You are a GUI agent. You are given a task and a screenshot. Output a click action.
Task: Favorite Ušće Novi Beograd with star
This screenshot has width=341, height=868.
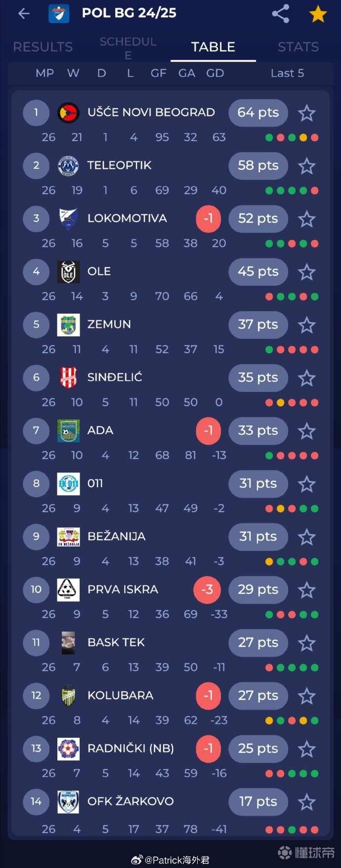click(306, 113)
